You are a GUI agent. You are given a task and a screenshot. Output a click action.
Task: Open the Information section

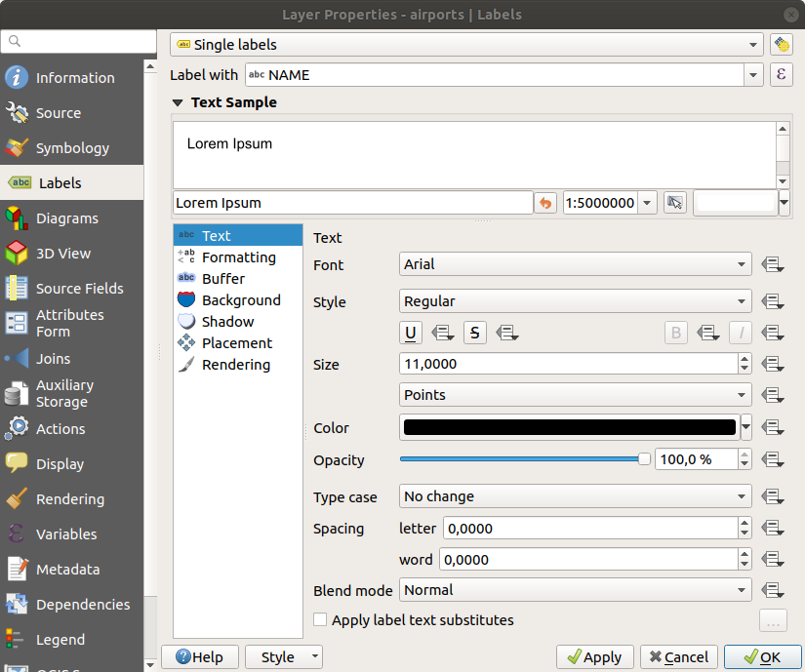tap(72, 78)
